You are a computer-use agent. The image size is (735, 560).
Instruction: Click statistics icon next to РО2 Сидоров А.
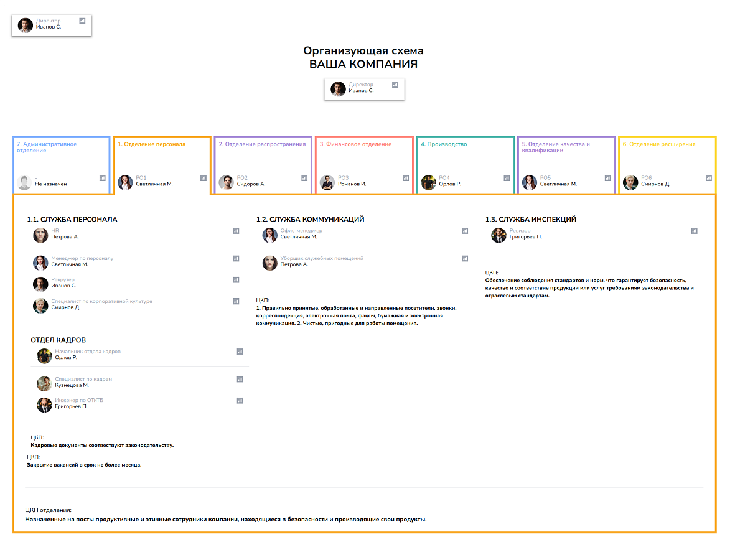[x=304, y=178]
